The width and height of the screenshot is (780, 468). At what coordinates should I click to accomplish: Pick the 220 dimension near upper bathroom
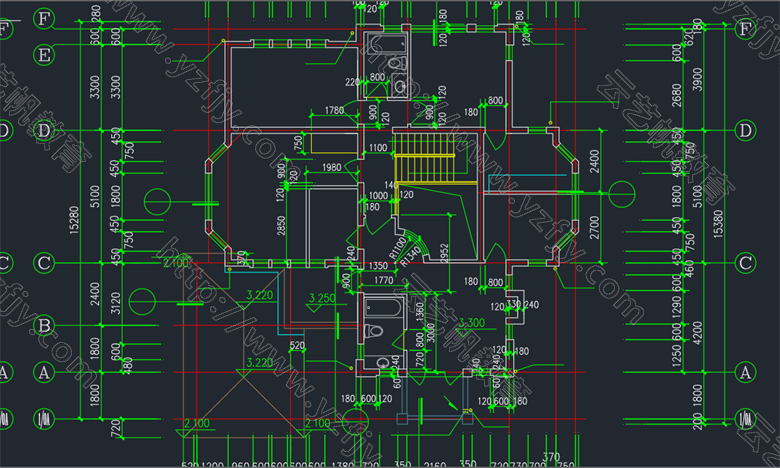[352, 83]
